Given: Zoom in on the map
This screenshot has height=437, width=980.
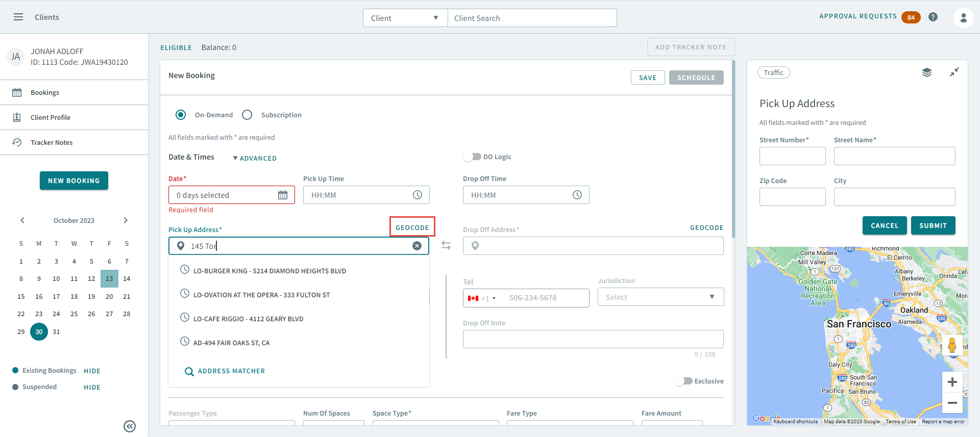Looking at the screenshot, I should click(x=952, y=382).
